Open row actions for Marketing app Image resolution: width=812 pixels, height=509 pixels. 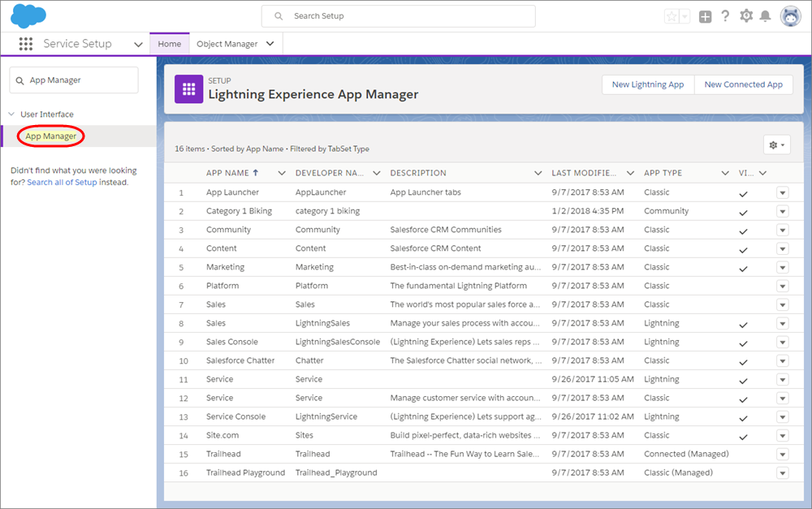coord(783,267)
